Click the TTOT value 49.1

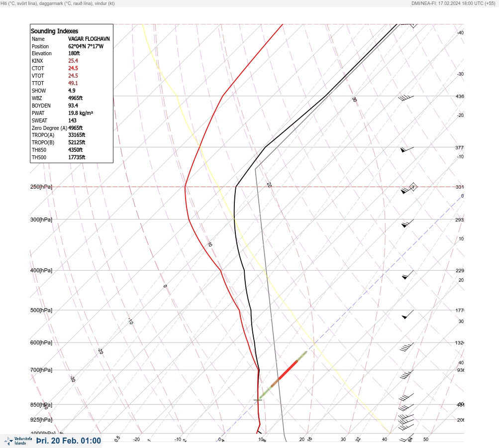tap(73, 83)
